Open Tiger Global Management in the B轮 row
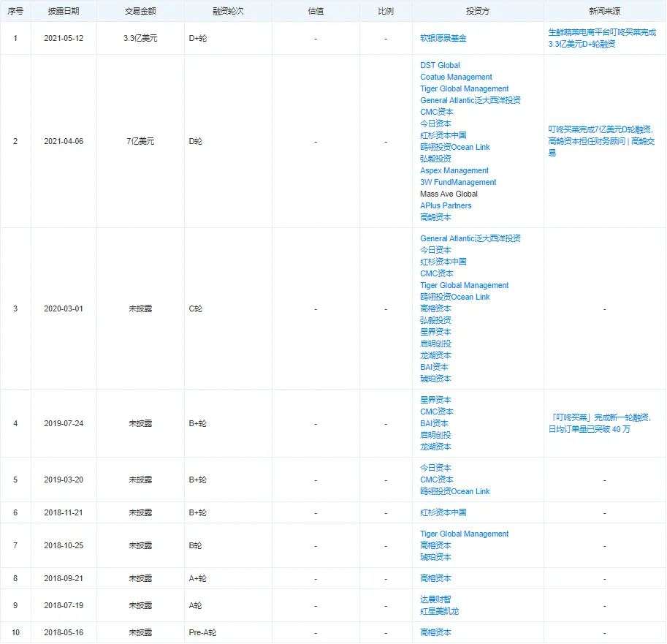 pyautogui.click(x=464, y=534)
